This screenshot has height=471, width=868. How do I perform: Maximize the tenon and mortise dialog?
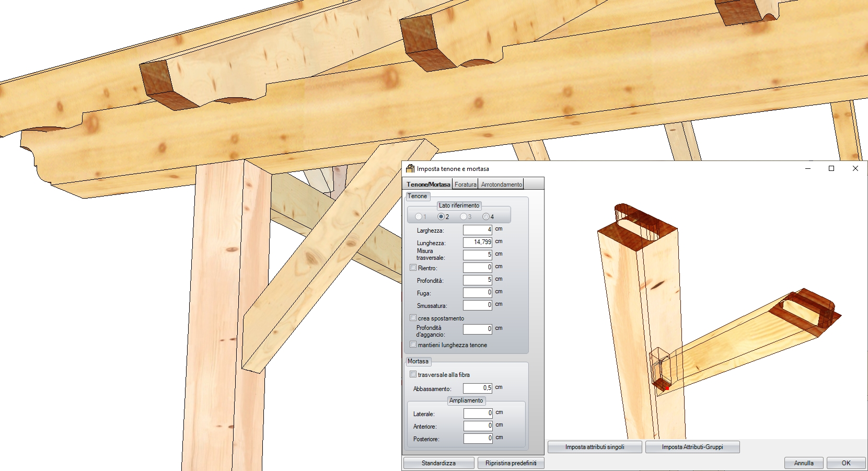point(831,168)
